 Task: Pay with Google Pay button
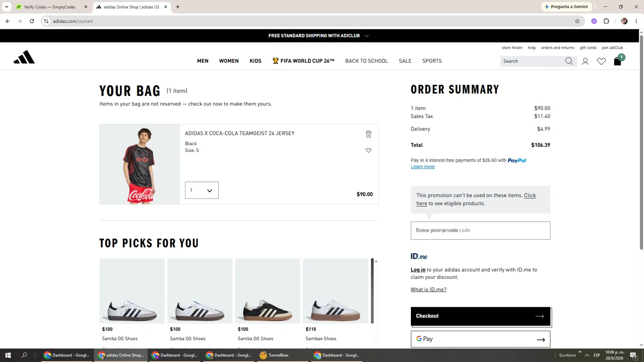(480, 339)
